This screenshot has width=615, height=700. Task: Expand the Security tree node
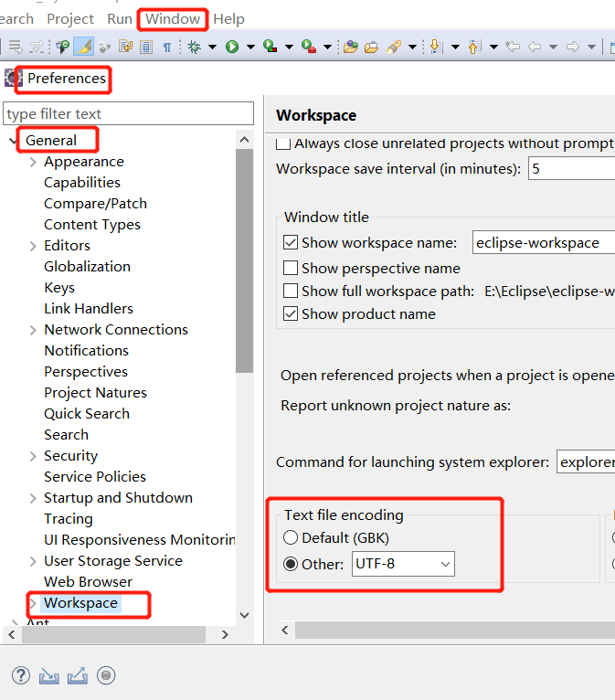point(33,456)
